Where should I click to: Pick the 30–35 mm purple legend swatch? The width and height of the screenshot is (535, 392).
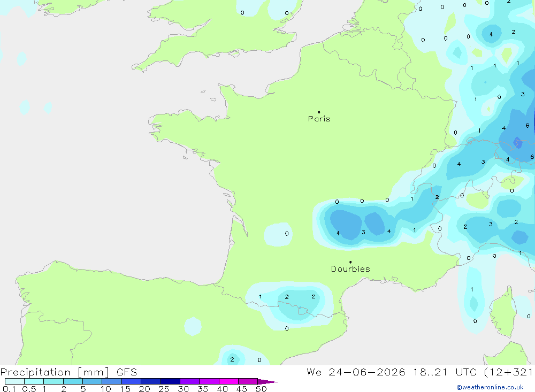pyautogui.click(x=189, y=381)
